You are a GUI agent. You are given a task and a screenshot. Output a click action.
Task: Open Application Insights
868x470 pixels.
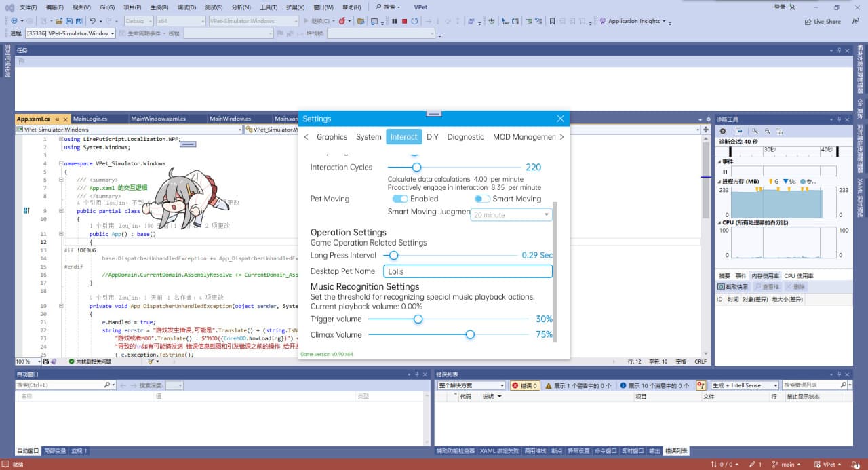click(x=634, y=20)
